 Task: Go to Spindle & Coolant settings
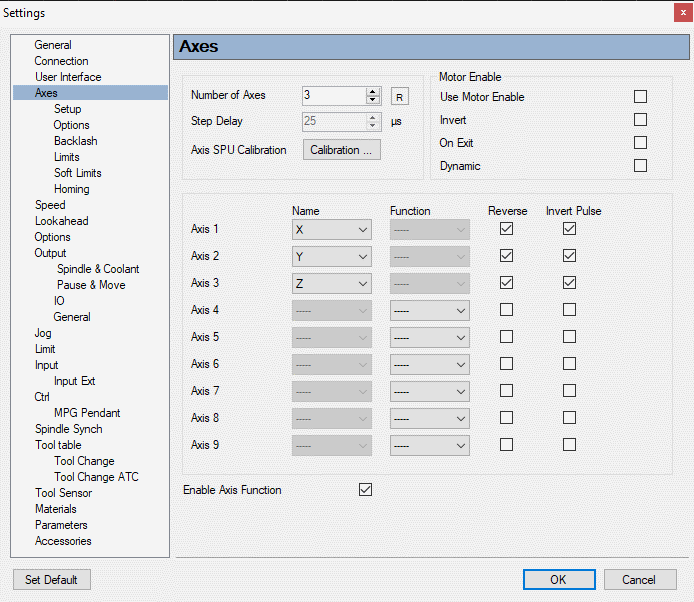(98, 269)
